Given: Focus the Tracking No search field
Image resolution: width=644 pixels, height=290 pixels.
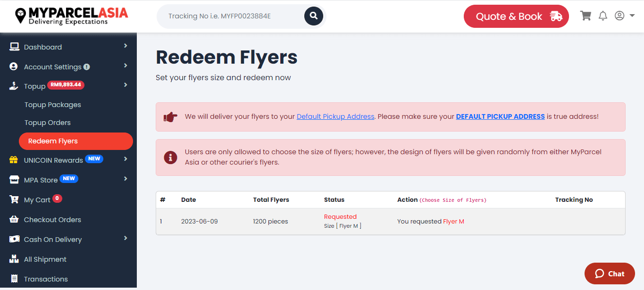Looking at the screenshot, I should [x=231, y=16].
